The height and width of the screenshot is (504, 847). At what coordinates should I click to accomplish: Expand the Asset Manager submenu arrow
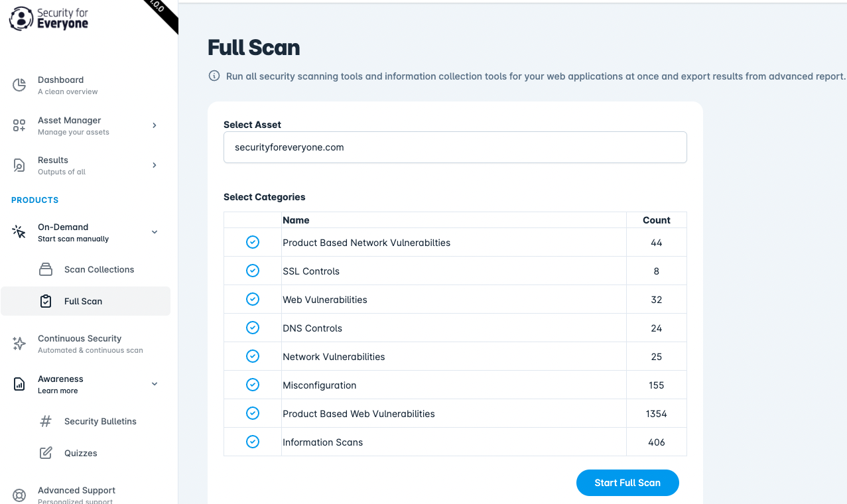155,125
